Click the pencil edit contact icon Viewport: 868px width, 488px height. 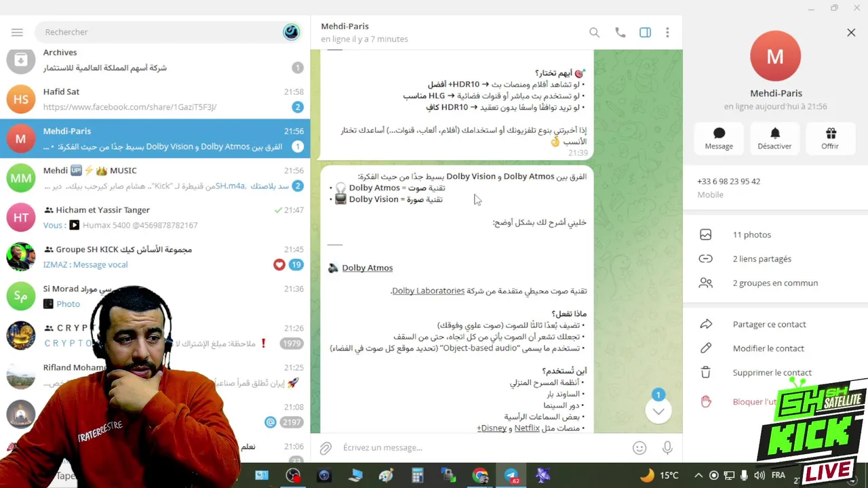coord(706,348)
